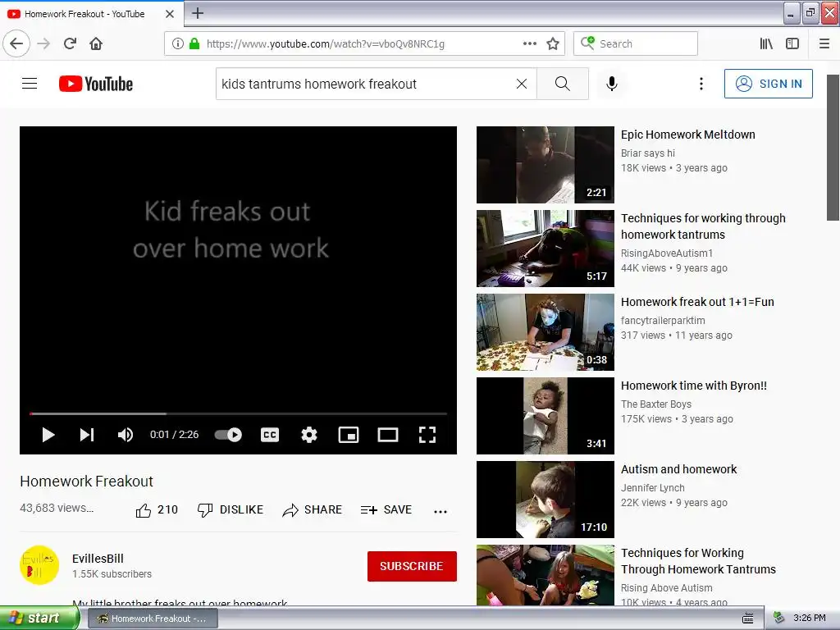
Task: Switch to theater mode
Action: (x=388, y=435)
